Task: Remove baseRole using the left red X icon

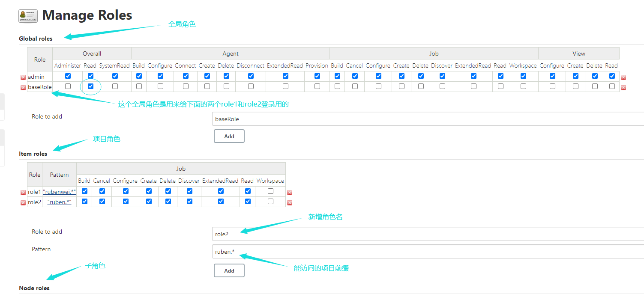Action: point(23,88)
